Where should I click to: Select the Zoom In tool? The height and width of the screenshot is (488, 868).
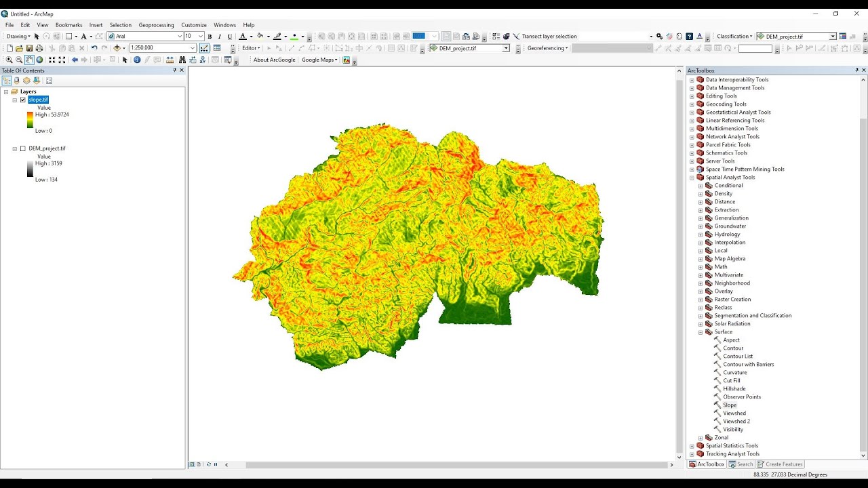(9, 60)
